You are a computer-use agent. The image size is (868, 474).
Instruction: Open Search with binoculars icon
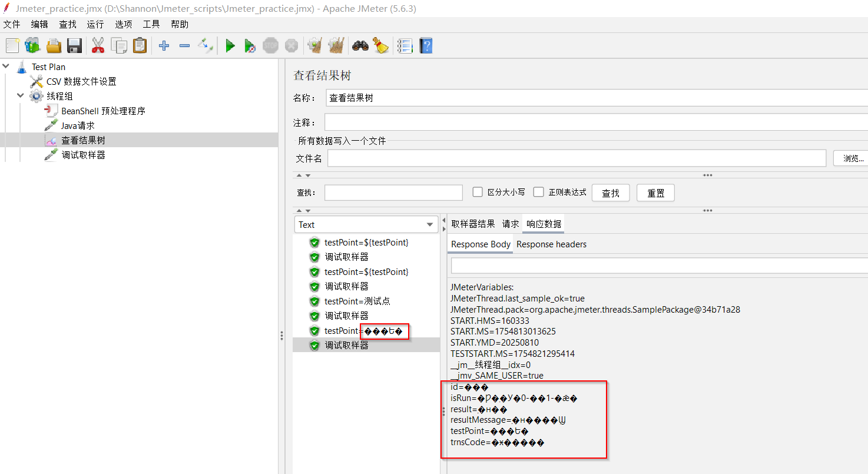coord(360,45)
